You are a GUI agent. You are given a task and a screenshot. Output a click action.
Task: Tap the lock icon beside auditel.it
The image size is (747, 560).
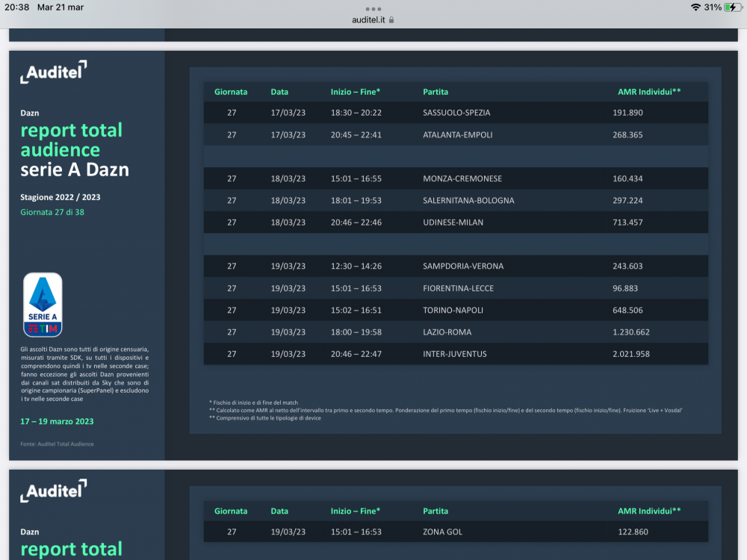coord(391,20)
